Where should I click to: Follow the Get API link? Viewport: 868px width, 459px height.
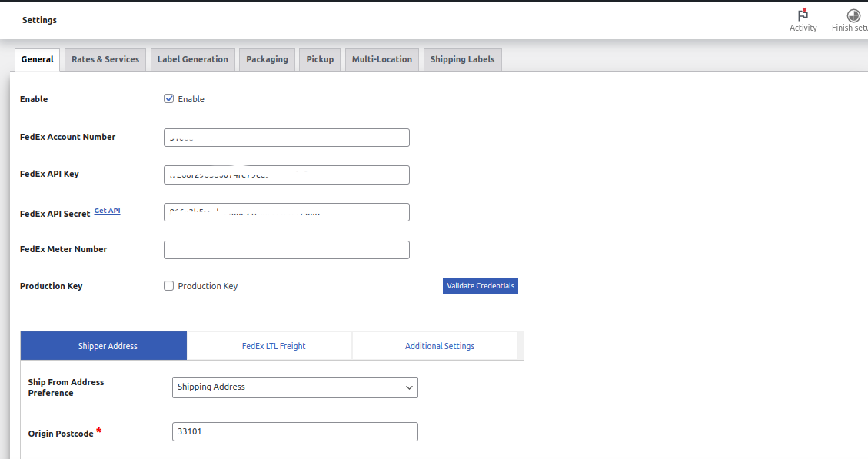click(x=107, y=211)
